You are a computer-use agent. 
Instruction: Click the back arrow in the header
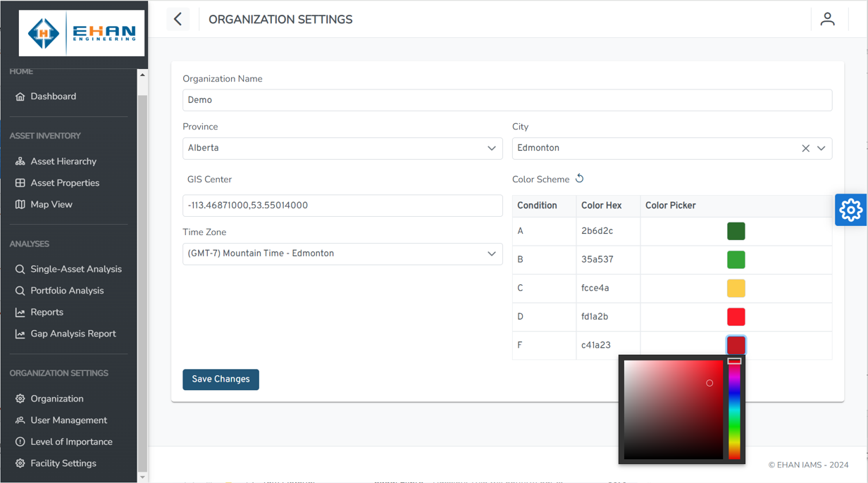click(x=178, y=20)
